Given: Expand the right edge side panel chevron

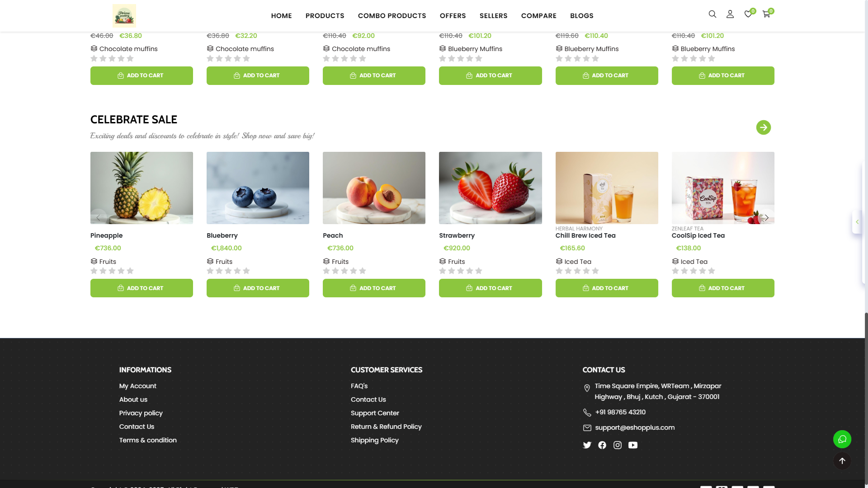Looking at the screenshot, I should 857,222.
